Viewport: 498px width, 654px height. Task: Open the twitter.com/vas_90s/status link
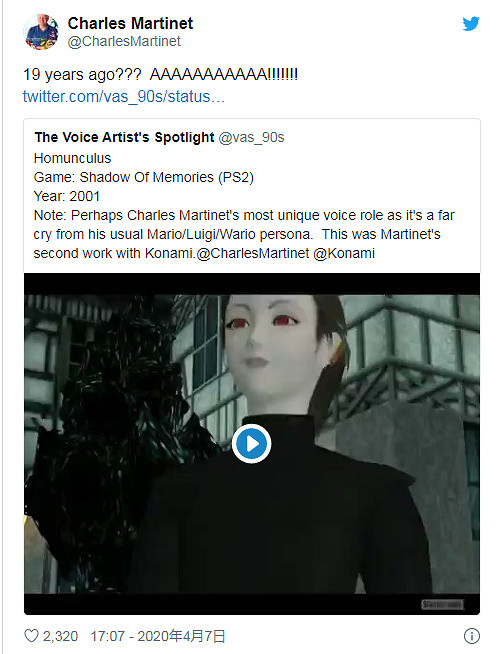(x=123, y=96)
